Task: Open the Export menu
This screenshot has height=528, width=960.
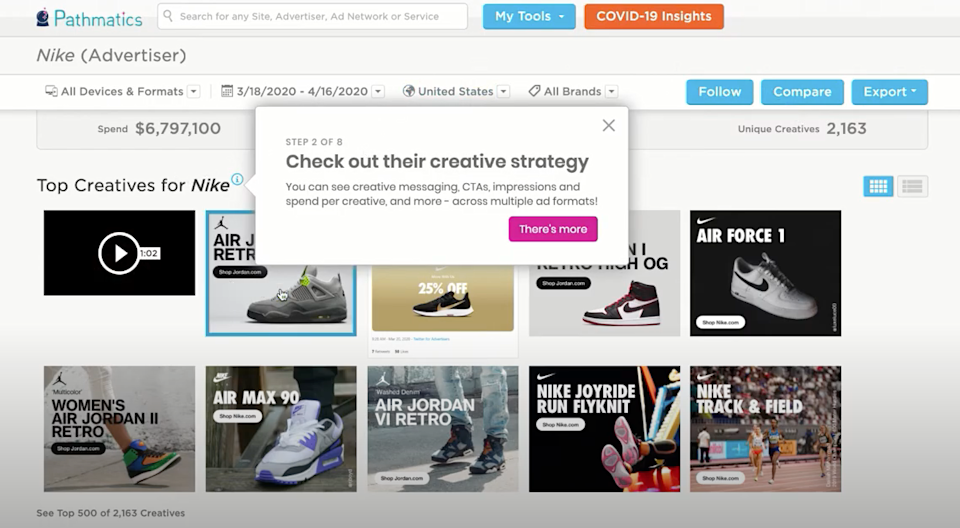Action: (x=890, y=92)
